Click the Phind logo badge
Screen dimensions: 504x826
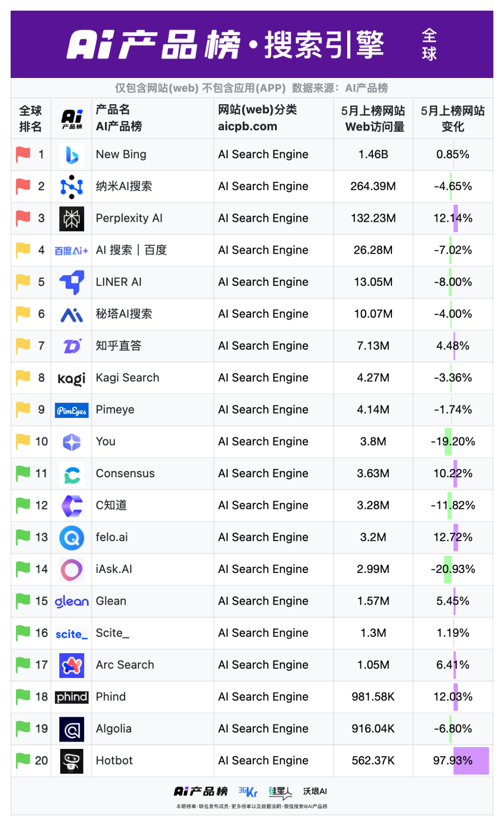pyautogui.click(x=71, y=697)
